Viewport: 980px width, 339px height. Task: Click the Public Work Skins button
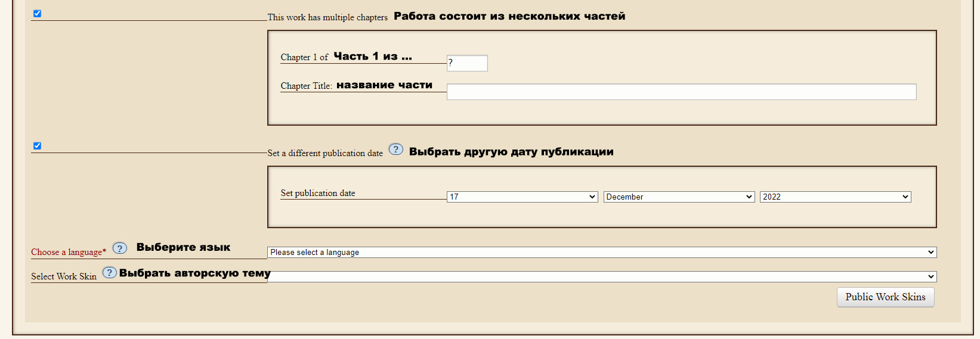[x=886, y=297]
